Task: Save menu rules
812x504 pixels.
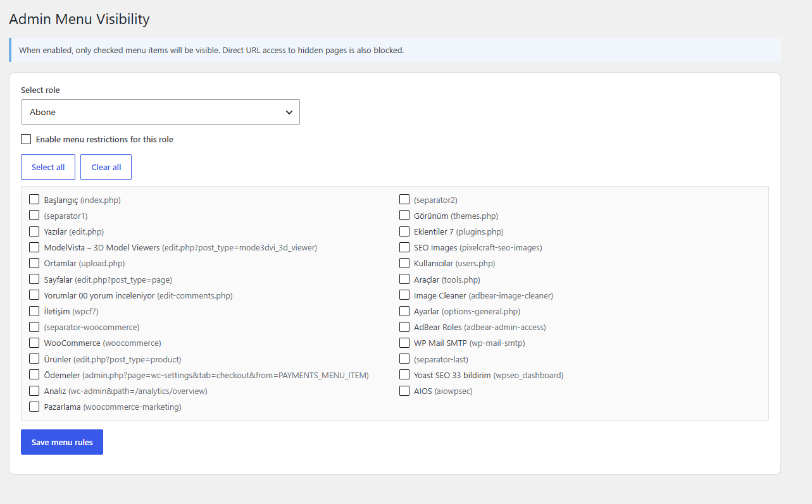Action: 62,442
